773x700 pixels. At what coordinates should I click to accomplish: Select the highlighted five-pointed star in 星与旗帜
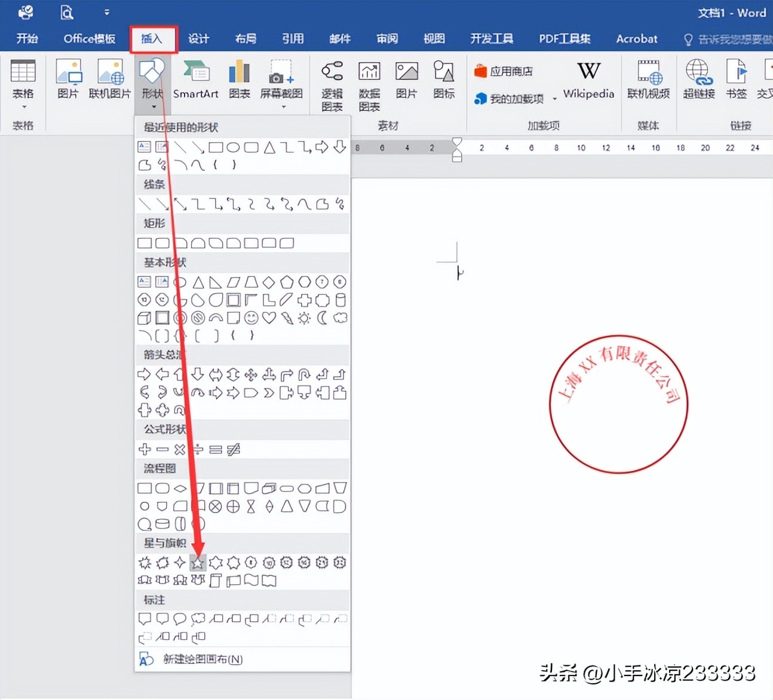click(197, 562)
